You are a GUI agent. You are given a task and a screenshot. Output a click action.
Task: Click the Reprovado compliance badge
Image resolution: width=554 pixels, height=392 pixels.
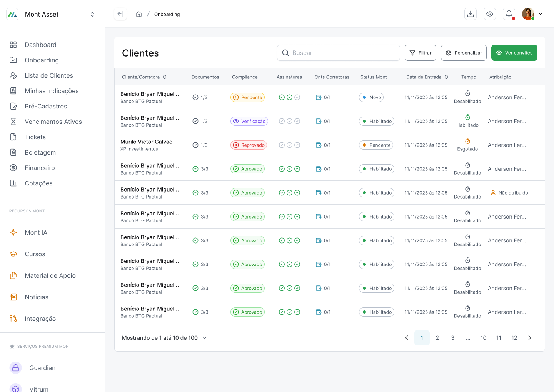tap(249, 145)
